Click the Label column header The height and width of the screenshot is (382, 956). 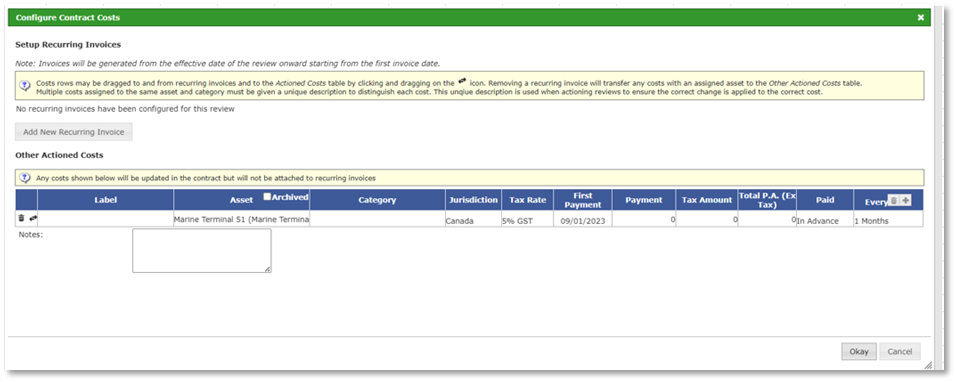click(105, 200)
